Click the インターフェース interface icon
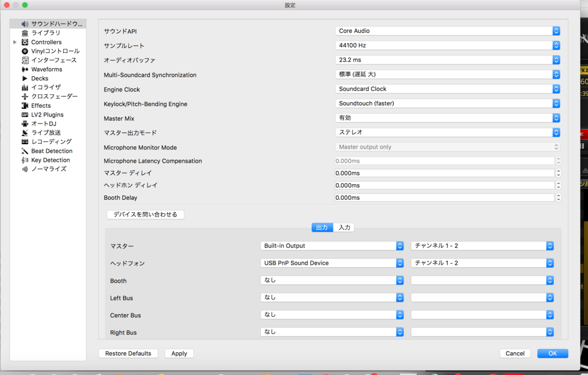 [25, 60]
